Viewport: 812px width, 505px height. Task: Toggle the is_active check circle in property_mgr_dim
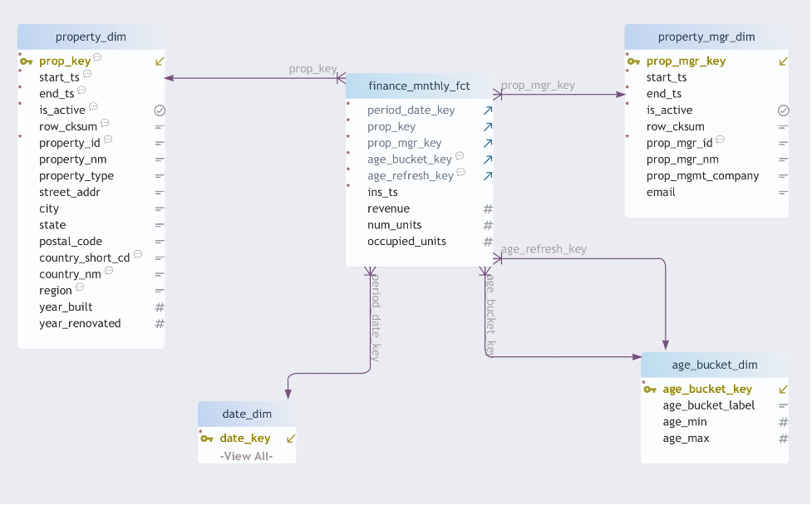point(782,110)
